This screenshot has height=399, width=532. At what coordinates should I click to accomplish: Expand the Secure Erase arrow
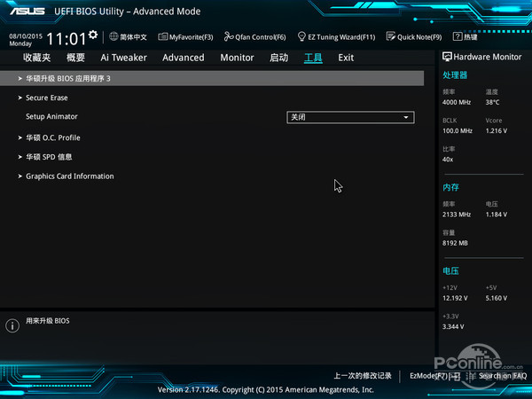(20, 98)
